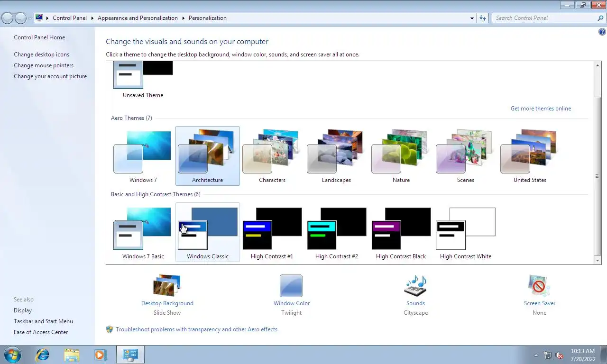Viewport: 607px width, 364px height.
Task: Choose the High Contrast White theme
Action: click(465, 232)
